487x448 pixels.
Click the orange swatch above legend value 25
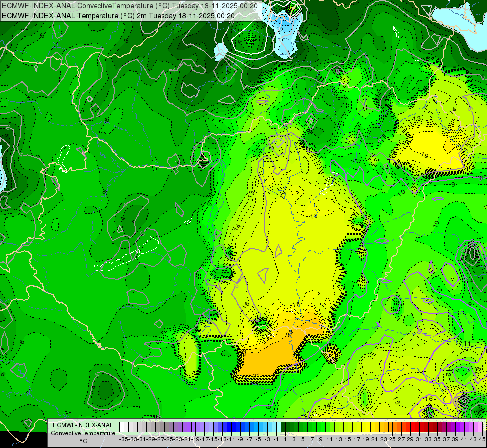390,427
